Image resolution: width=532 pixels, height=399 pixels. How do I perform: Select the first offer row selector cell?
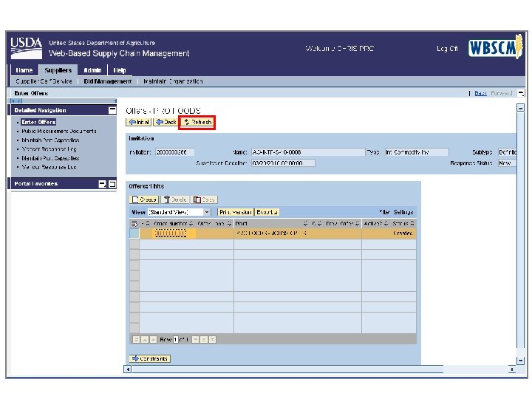[x=134, y=233]
